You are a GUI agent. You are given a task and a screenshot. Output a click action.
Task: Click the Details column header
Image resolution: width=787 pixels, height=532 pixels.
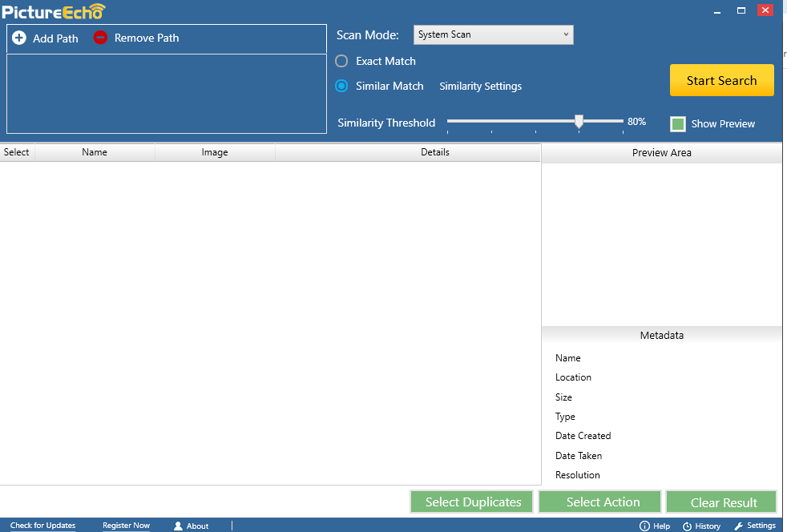tap(408, 152)
